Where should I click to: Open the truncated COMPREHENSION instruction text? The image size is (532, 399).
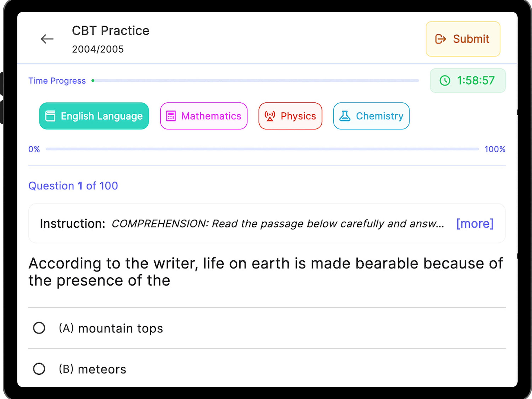[x=278, y=224]
